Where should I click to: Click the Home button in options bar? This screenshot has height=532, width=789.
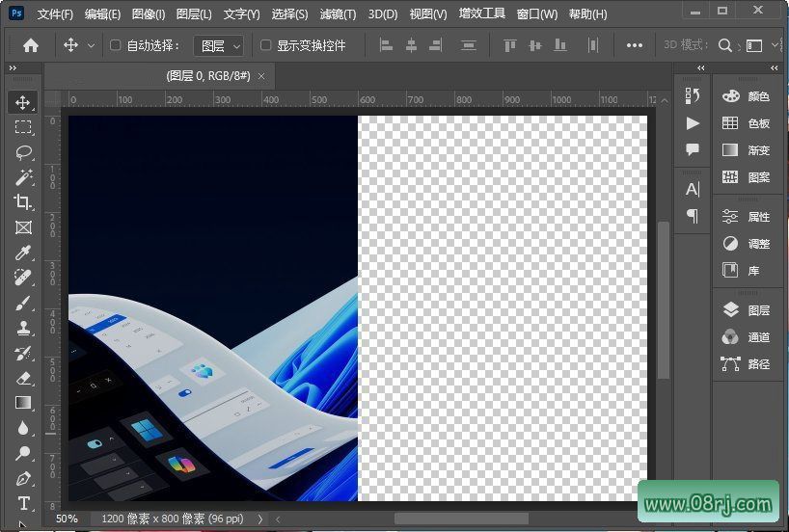coord(31,45)
